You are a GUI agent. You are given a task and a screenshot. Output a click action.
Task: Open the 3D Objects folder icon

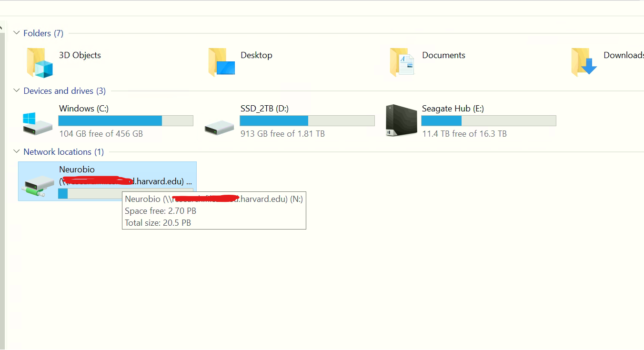click(x=40, y=63)
